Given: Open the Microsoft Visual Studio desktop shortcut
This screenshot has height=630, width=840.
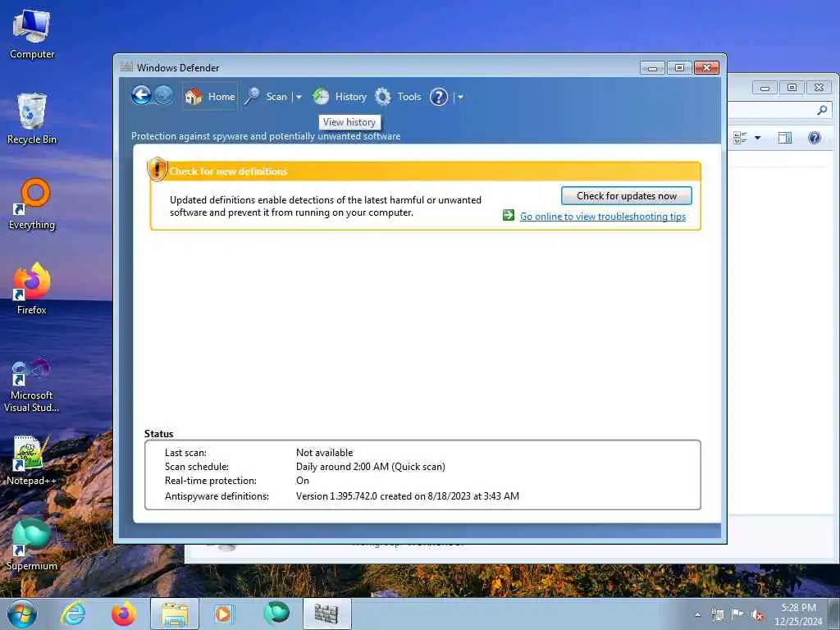Looking at the screenshot, I should pos(32,386).
